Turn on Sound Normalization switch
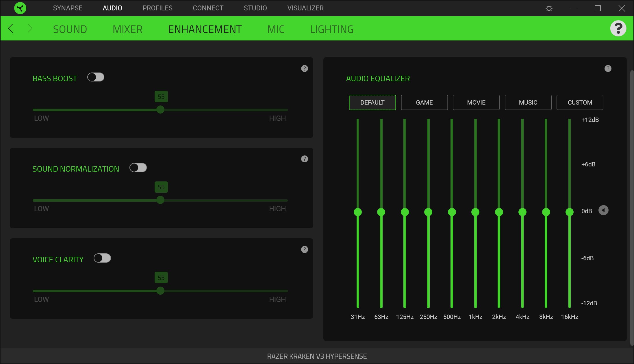This screenshot has height=364, width=634. click(138, 168)
